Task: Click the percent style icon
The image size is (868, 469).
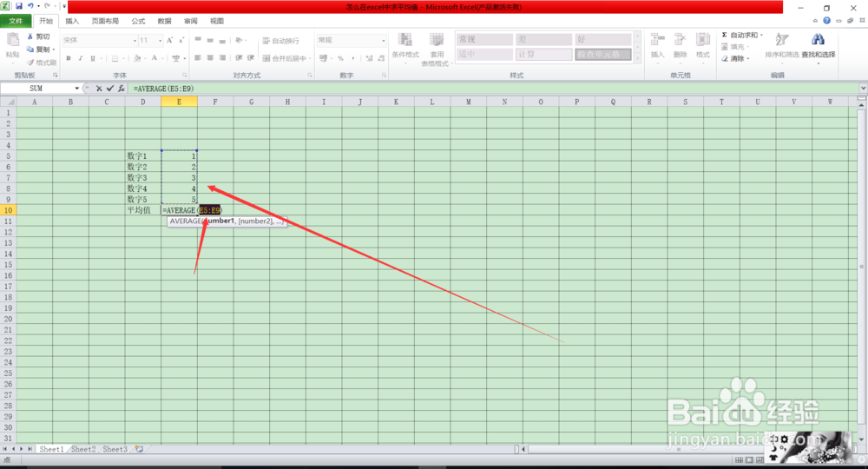Action: [x=340, y=58]
